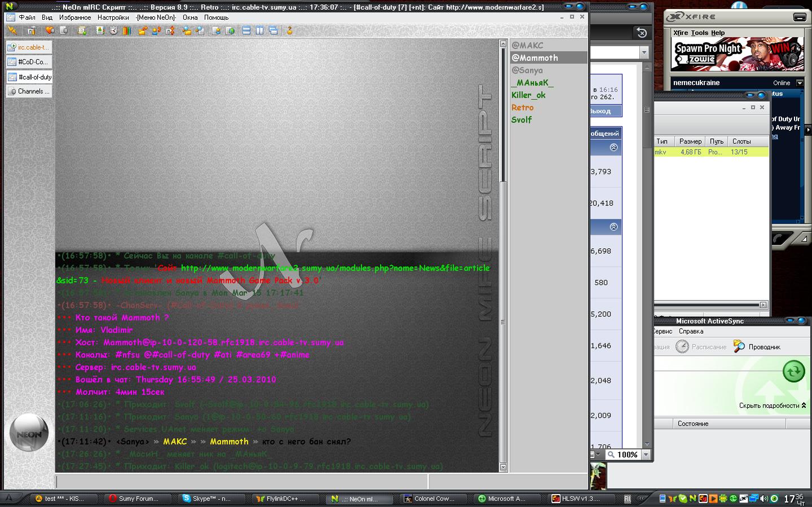Click the chat scrollbar down arrow

pyautogui.click(x=503, y=467)
